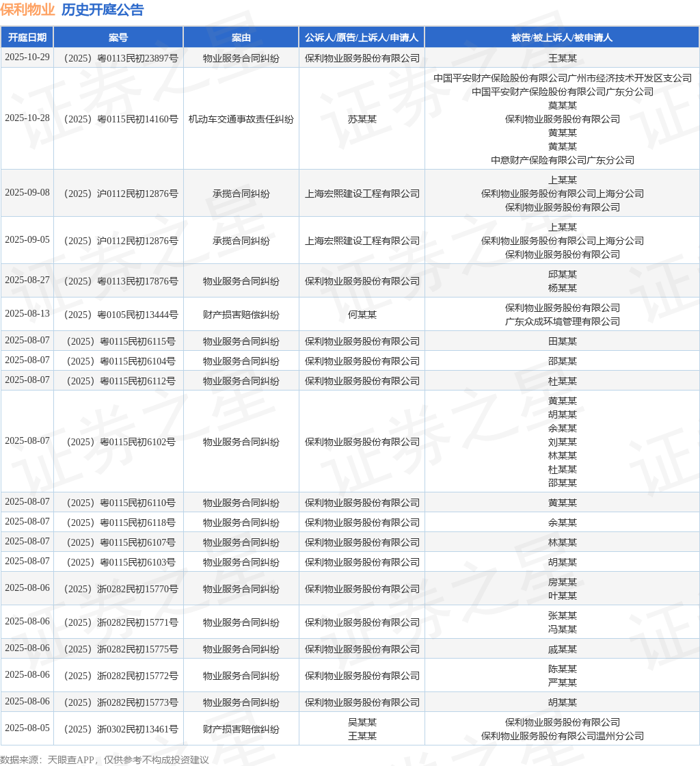The width and height of the screenshot is (700, 766).
Task: Click case number 粤0115民初6104号
Action: point(121,362)
